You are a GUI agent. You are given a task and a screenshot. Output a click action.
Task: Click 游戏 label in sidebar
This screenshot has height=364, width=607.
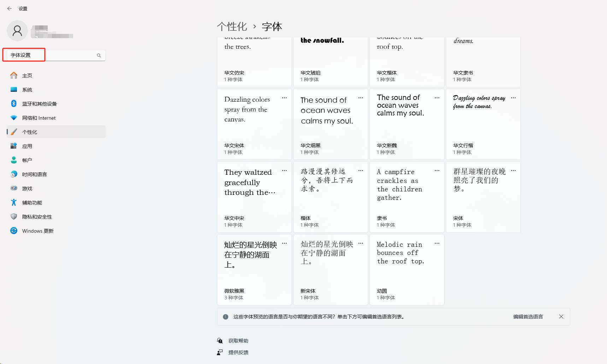27,189
